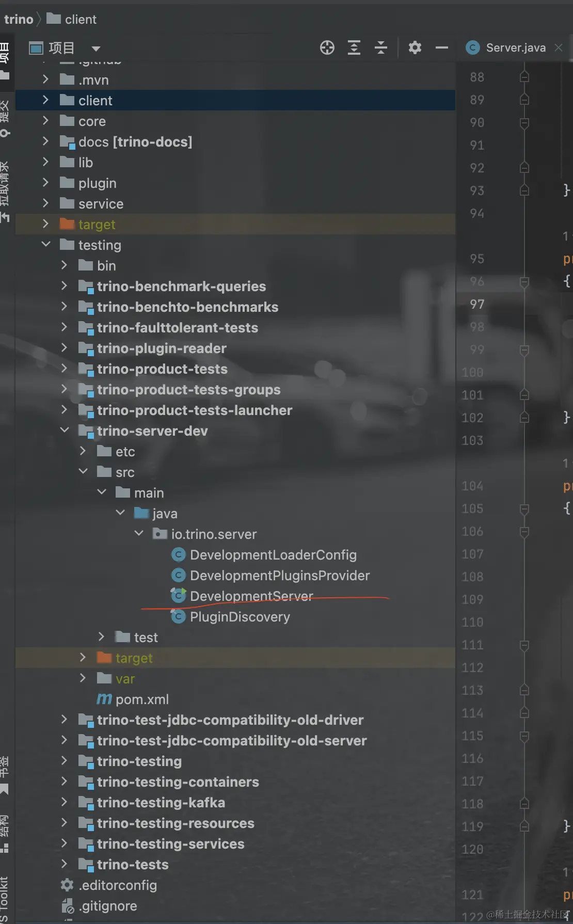Open the project view dropdown arrow
This screenshot has height=924, width=573.
tap(95, 49)
